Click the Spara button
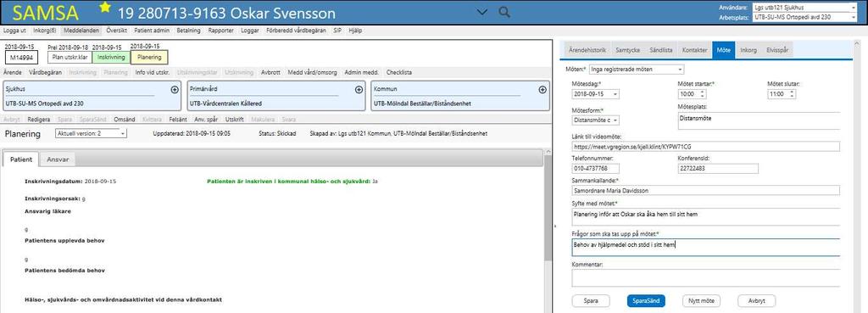This screenshot has height=313, width=868. [x=591, y=301]
